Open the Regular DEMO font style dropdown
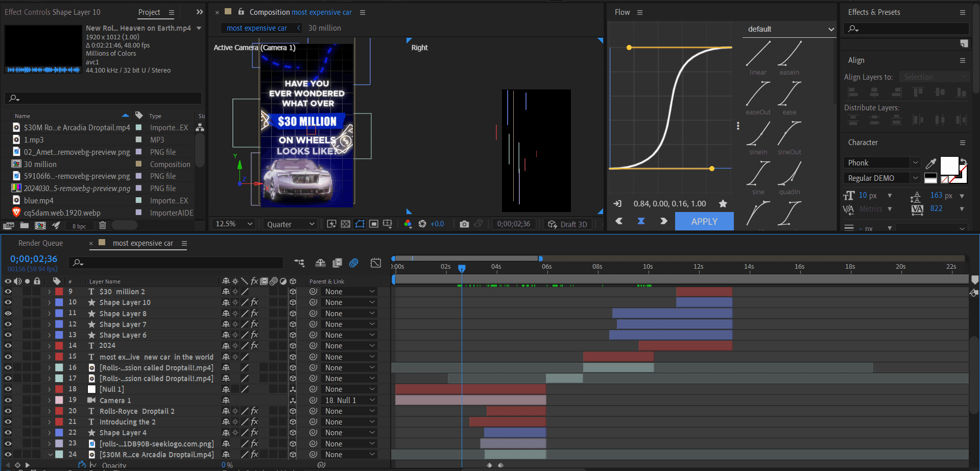This screenshot has height=471, width=980. tap(881, 178)
